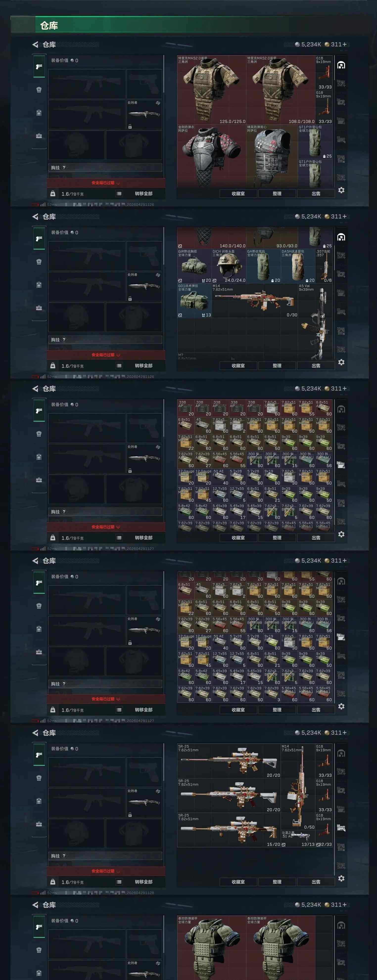Screen dimensions: 377x980
Task: Expand 安全箱已过期 notice beside AS Val panel
Action: coord(106,355)
